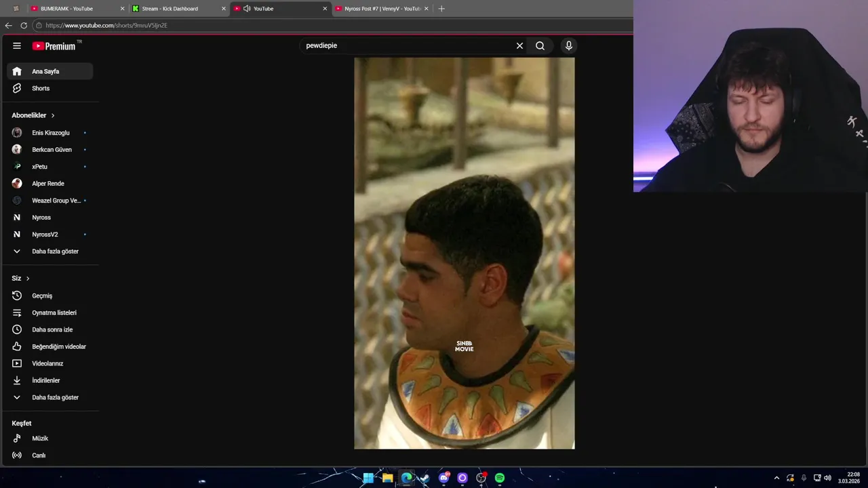Open Nyross channel
This screenshot has width=868, height=488.
(x=50, y=218)
